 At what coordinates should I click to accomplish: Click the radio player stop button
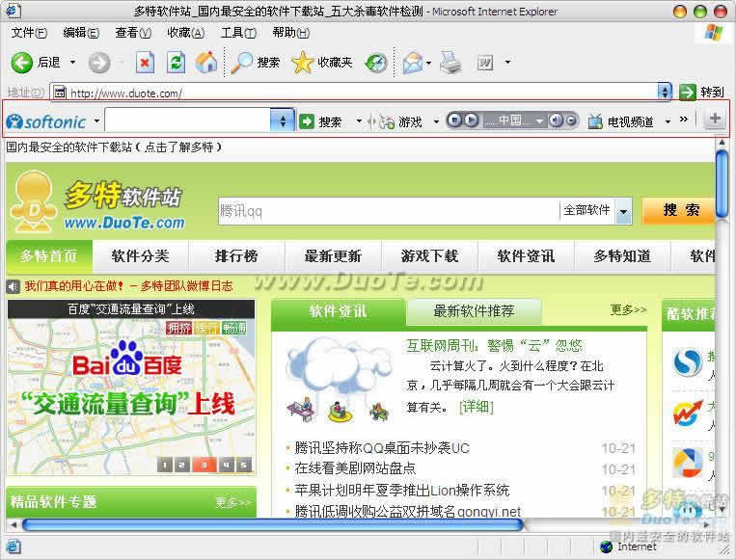coord(454,120)
